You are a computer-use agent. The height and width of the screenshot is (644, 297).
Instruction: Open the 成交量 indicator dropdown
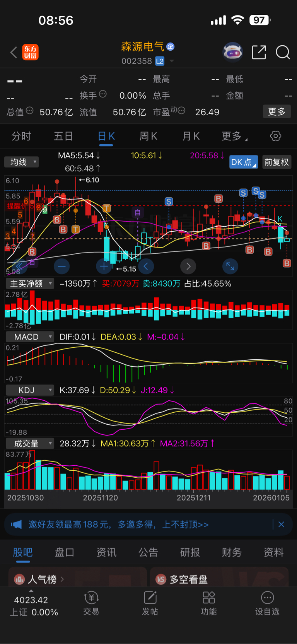(30, 444)
